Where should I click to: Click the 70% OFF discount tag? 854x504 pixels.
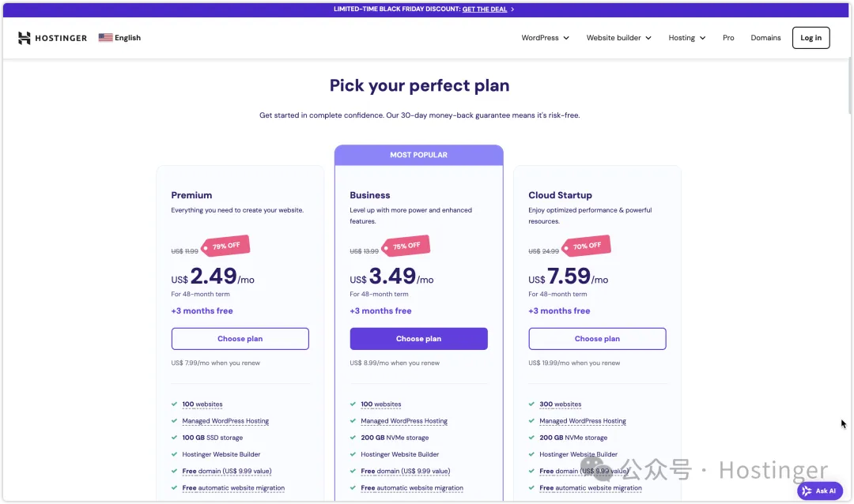point(586,246)
